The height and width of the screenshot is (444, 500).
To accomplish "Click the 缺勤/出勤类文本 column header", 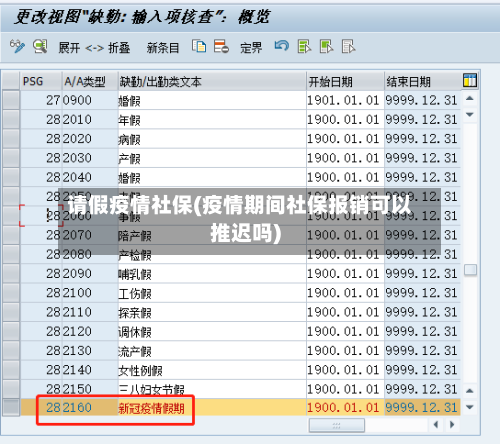I will coord(212,81).
